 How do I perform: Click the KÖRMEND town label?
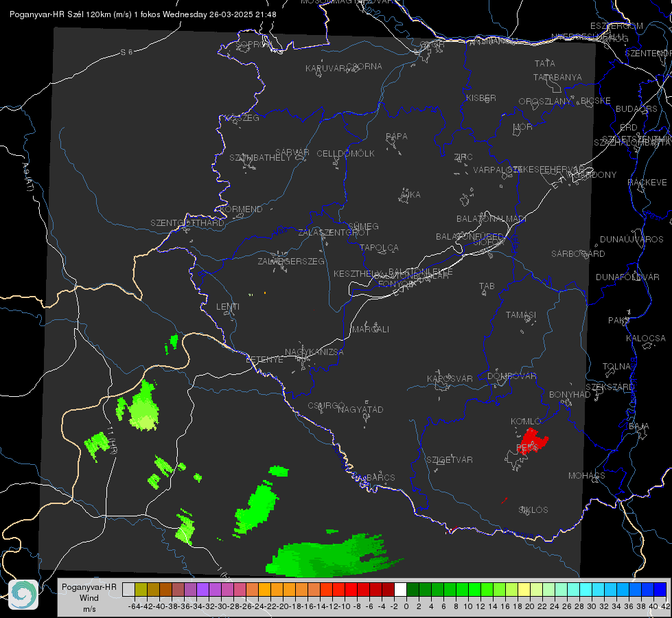[241, 209]
